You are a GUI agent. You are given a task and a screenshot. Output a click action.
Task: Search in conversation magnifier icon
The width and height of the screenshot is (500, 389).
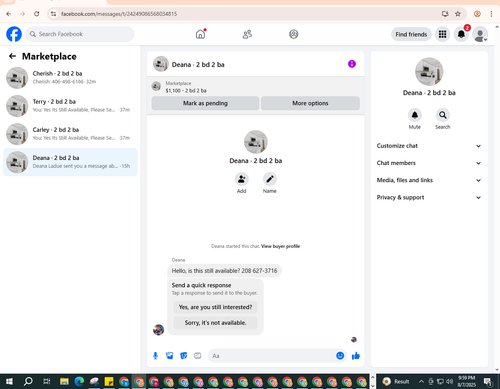pyautogui.click(x=443, y=115)
